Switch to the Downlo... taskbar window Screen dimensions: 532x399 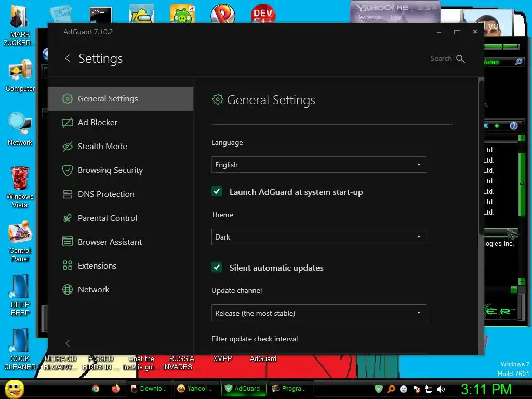[149, 389]
